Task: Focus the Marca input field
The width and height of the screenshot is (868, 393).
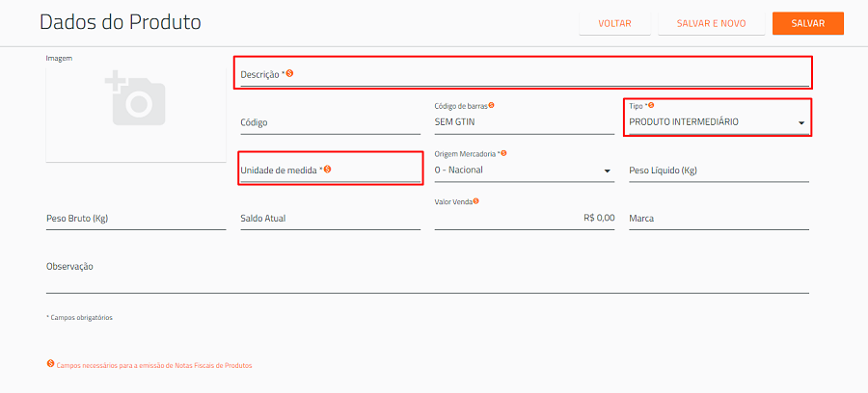Action: tap(719, 219)
